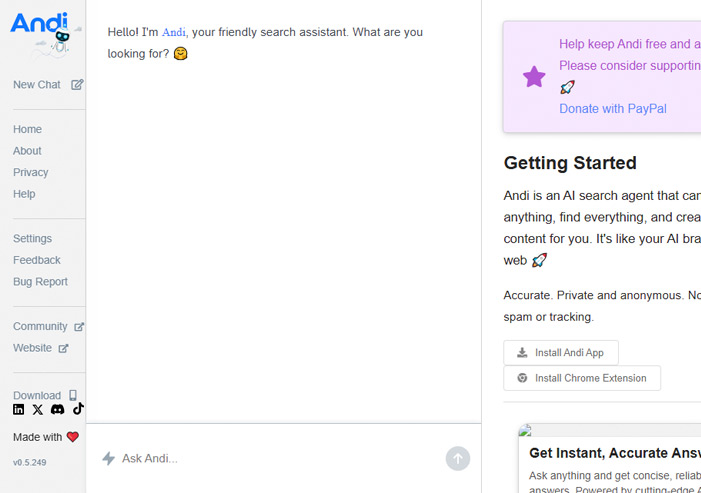Start a New Chat
This screenshot has height=493, width=701.
point(37,84)
